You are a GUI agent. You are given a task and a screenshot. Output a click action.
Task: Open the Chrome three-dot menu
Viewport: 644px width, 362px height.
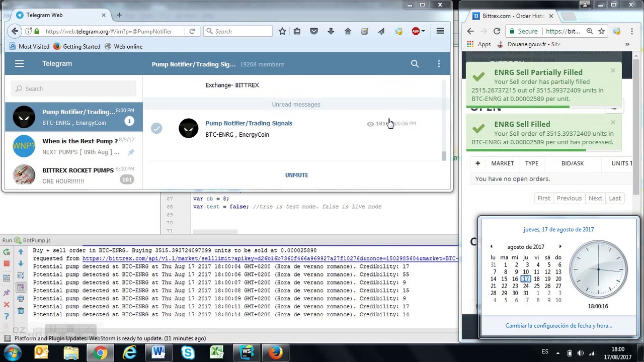click(x=631, y=31)
